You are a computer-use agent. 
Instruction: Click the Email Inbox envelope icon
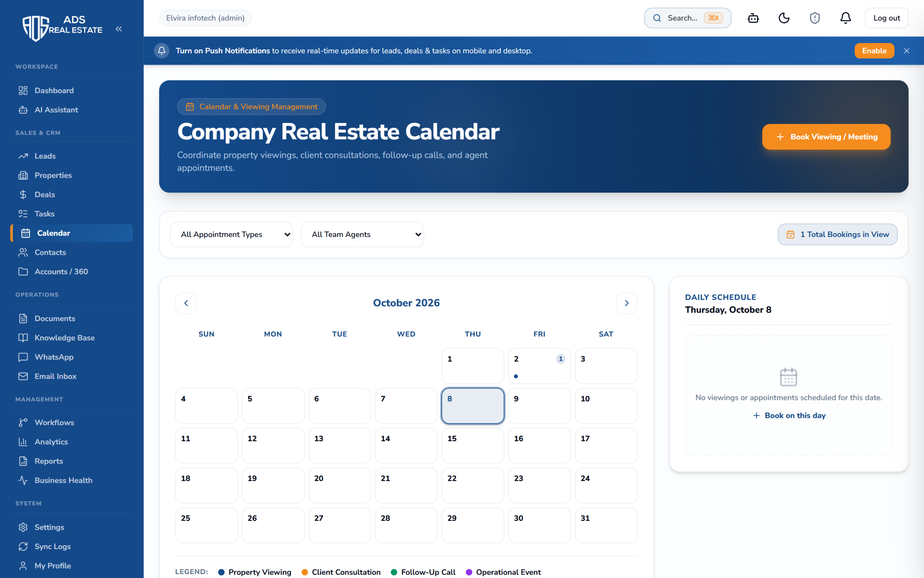[23, 376]
